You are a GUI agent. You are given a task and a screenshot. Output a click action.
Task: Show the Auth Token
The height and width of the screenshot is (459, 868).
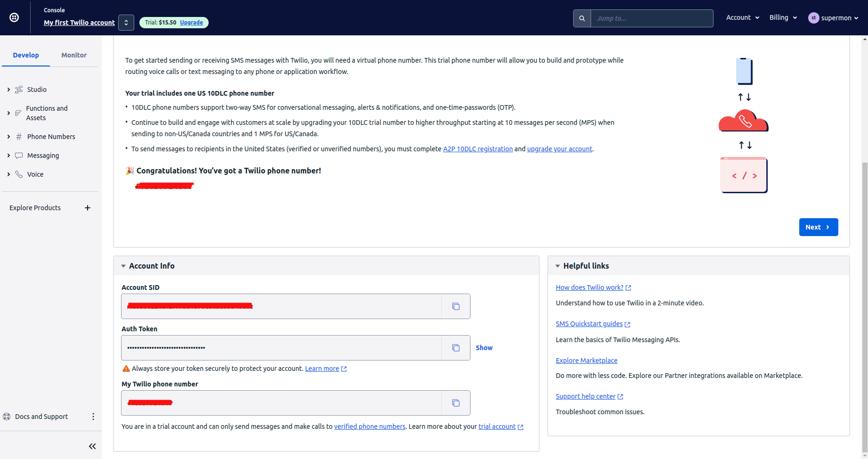(x=484, y=348)
